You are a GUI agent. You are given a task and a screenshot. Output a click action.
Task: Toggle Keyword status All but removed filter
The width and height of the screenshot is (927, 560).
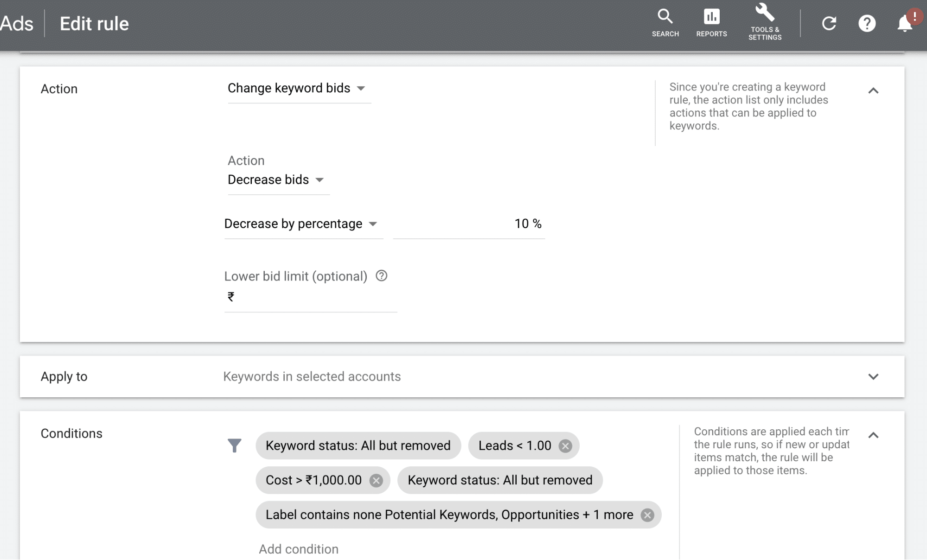pos(358,445)
